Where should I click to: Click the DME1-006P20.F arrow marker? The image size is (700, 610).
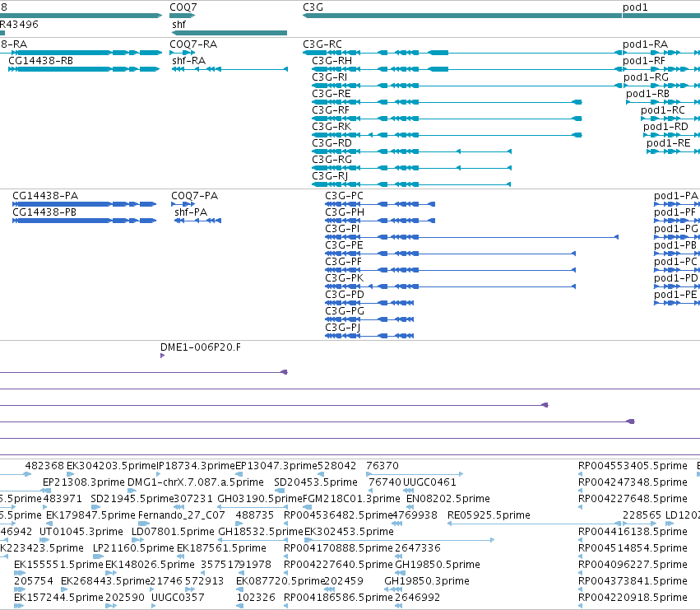pyautogui.click(x=163, y=356)
